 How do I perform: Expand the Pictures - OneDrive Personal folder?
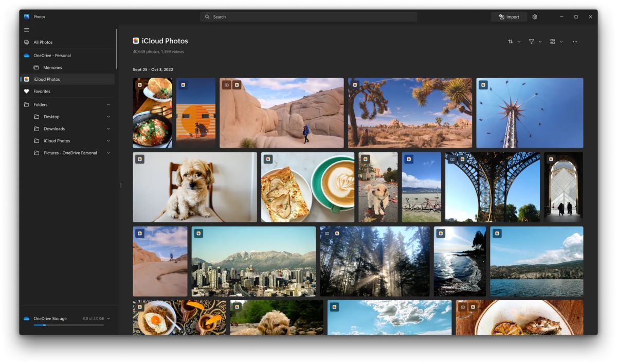coord(108,153)
